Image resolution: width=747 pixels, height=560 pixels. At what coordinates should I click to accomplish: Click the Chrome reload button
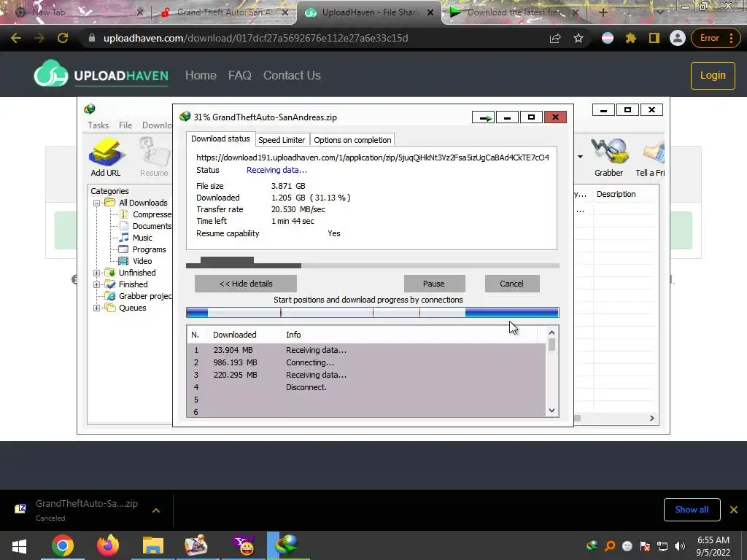(63, 38)
